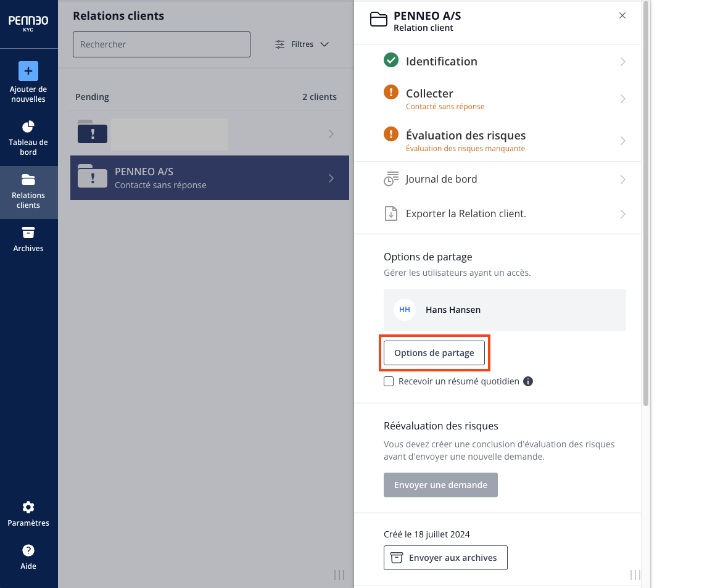The height and width of the screenshot is (588, 723).
Task: Click the Pending group heading
Action: click(x=92, y=97)
